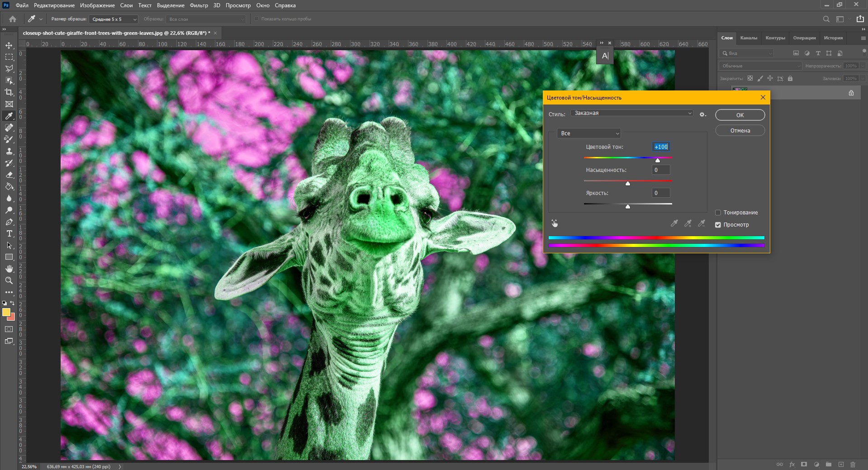This screenshot has width=868, height=470.
Task: Select the Move tool
Action: [9, 45]
